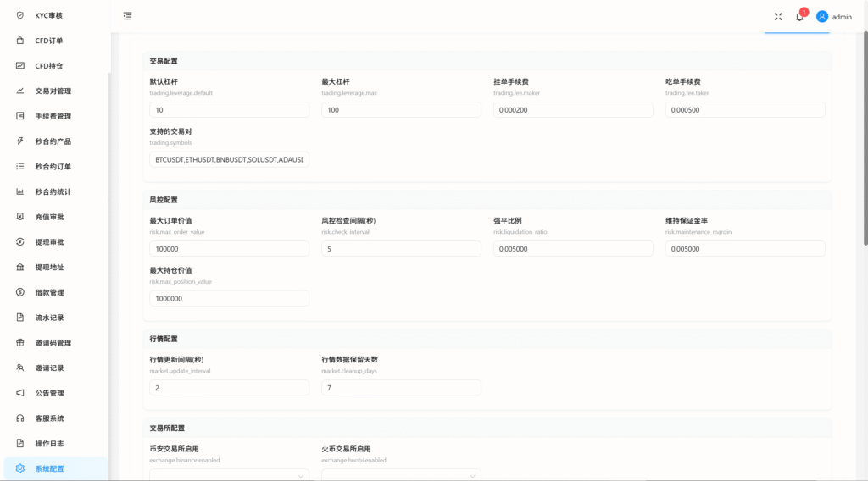Expand 火币交易所启用 dropdown

coord(401,475)
